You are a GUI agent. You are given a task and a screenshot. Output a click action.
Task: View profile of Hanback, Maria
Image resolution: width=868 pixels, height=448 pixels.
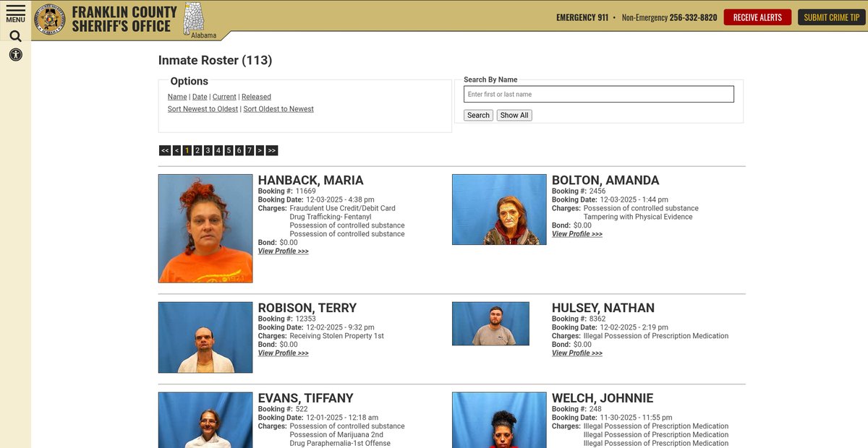[x=284, y=251]
